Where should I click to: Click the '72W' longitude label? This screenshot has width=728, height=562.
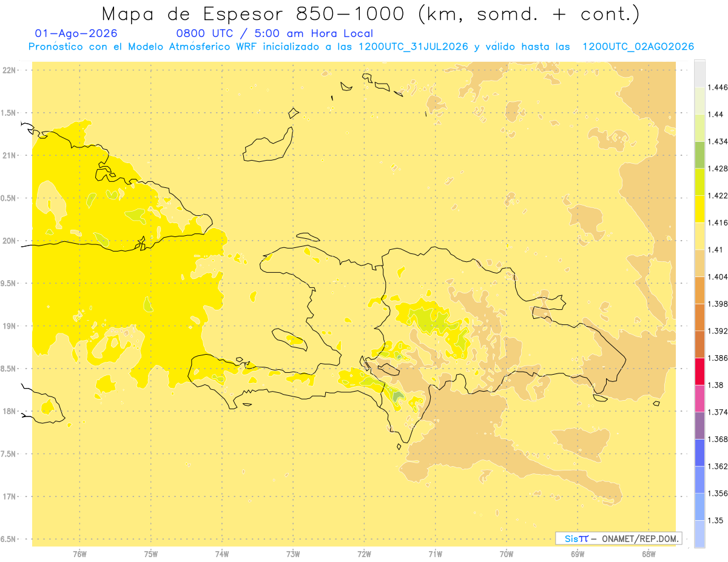pos(364,554)
